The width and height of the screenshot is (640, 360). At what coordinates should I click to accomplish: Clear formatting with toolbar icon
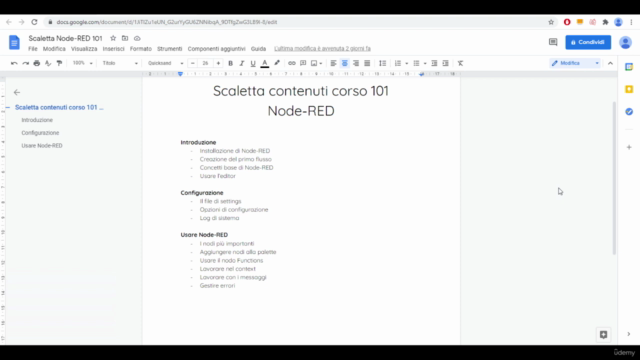click(x=460, y=63)
